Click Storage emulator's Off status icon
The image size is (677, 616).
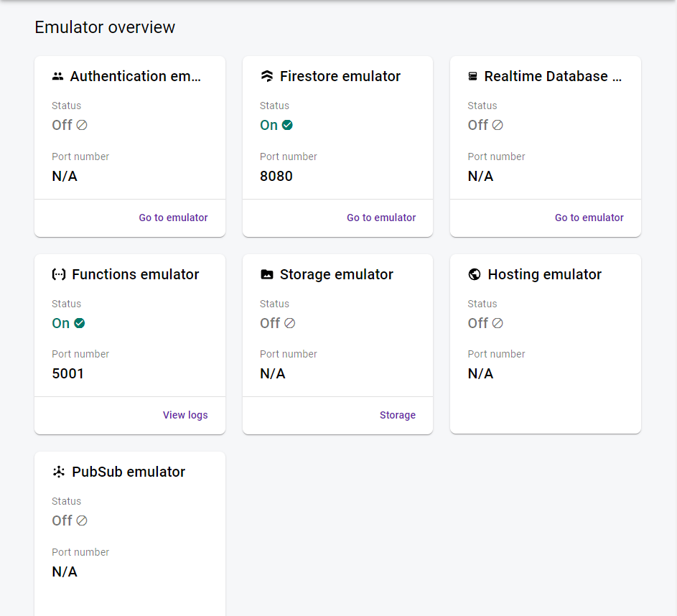pyautogui.click(x=290, y=323)
